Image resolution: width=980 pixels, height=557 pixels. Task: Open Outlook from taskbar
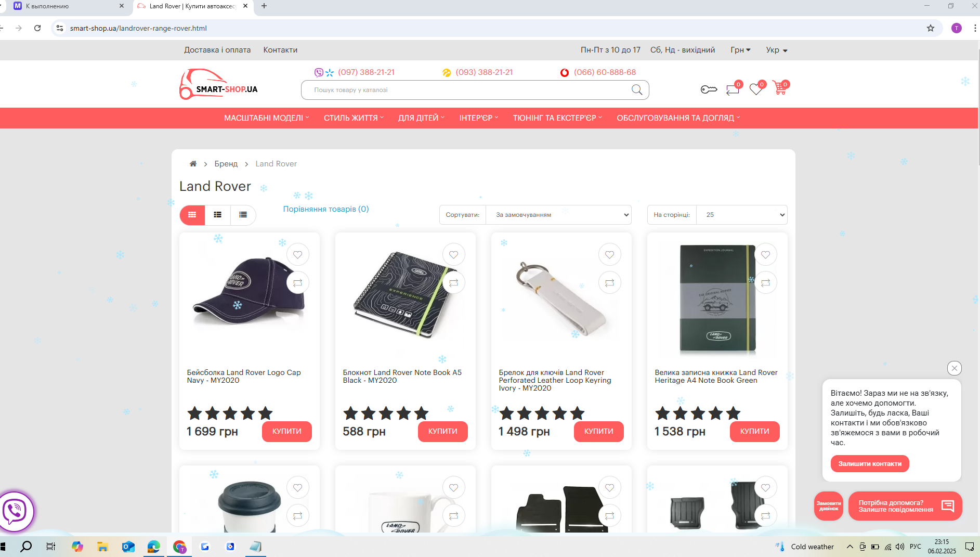(x=128, y=547)
